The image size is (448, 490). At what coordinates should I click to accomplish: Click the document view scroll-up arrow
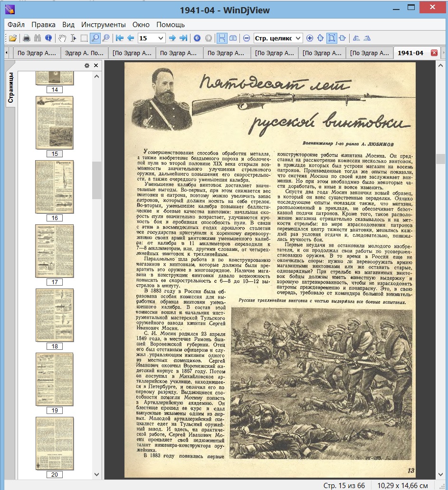(x=440, y=65)
